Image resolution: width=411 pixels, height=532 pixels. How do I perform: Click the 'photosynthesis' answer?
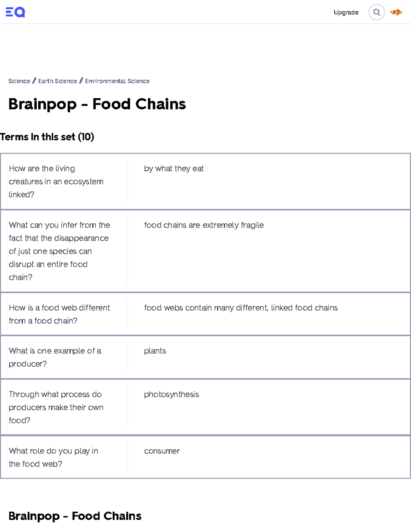click(x=171, y=395)
